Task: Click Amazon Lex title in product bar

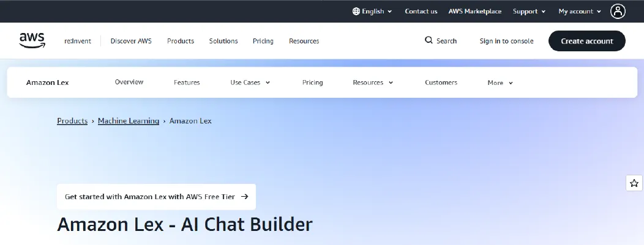Action: (x=48, y=82)
